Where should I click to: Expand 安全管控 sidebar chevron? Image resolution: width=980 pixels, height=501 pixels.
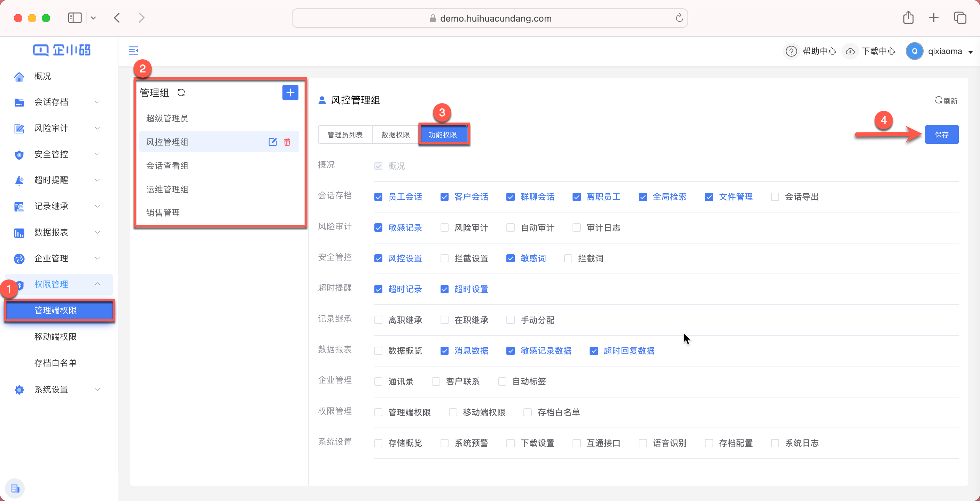tap(98, 154)
